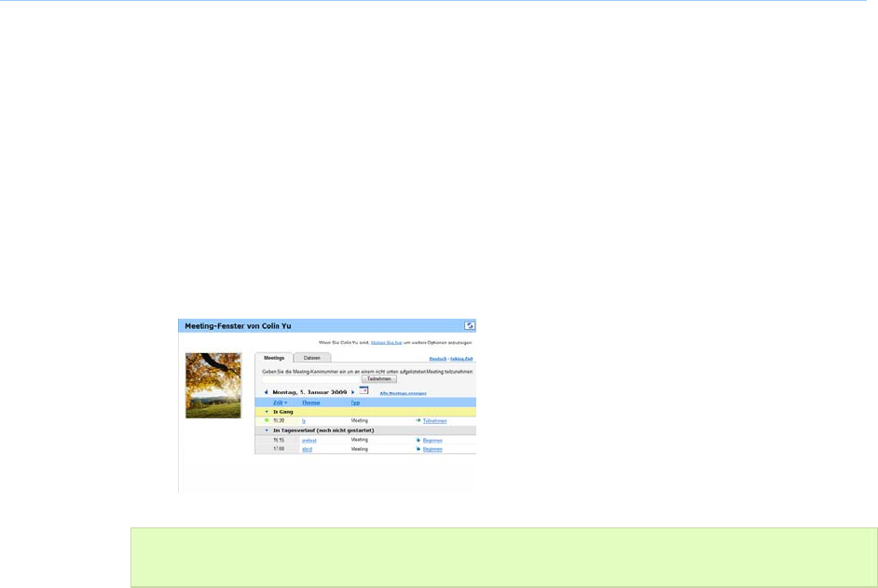Go to previous day arrow

tap(266, 392)
